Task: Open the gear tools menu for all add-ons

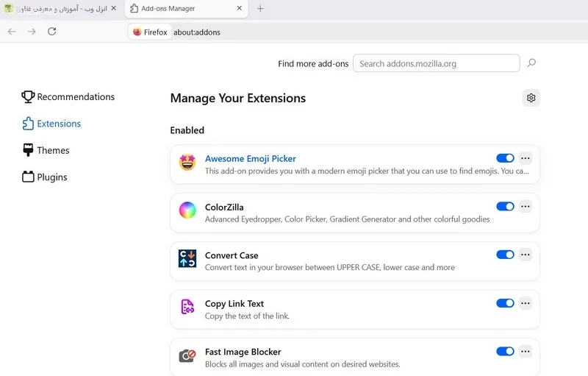Action: tap(531, 98)
